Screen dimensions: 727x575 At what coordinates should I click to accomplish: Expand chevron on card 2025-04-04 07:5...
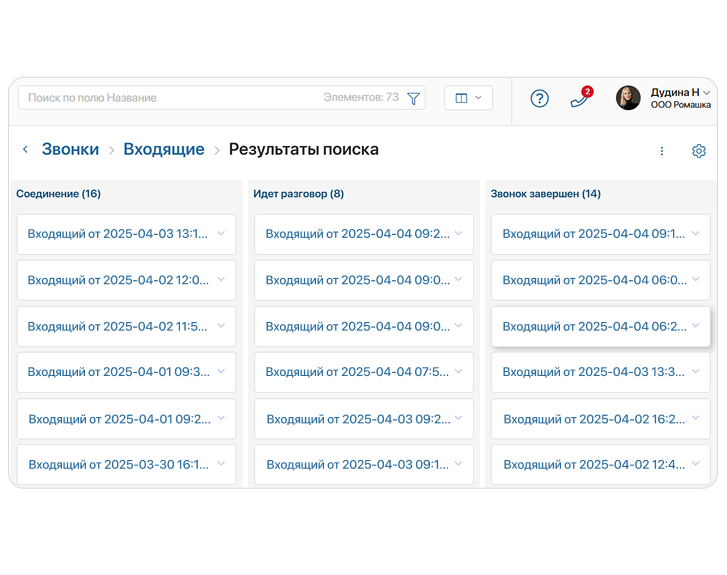[459, 371]
